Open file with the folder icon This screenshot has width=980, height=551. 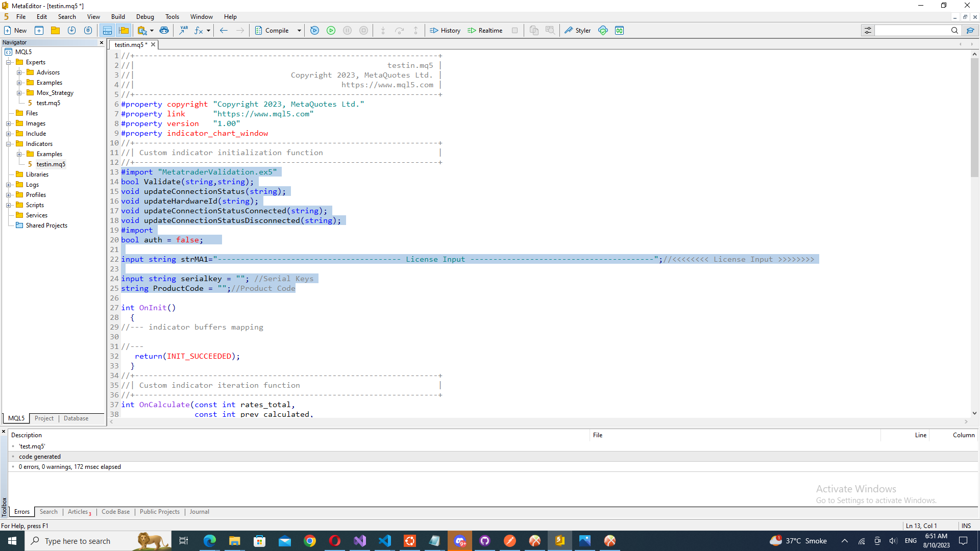pos(55,31)
